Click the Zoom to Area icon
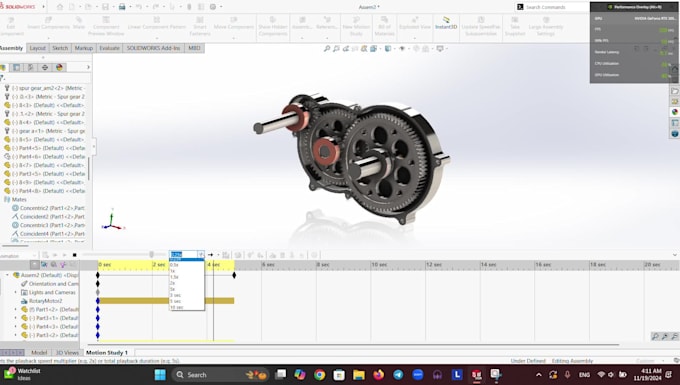Image resolution: width=680 pixels, height=385 pixels. point(336,49)
